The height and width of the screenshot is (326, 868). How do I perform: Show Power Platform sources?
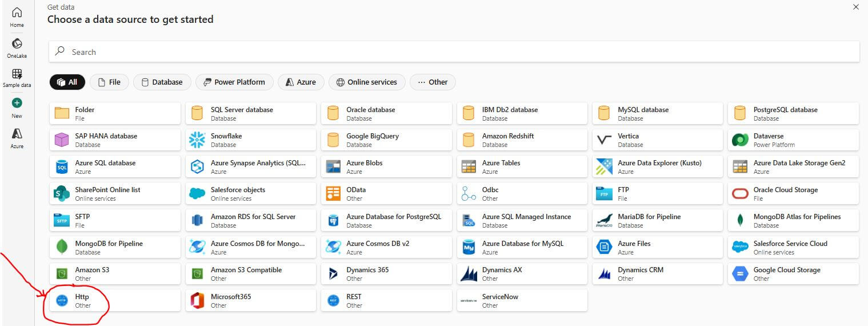click(x=234, y=82)
